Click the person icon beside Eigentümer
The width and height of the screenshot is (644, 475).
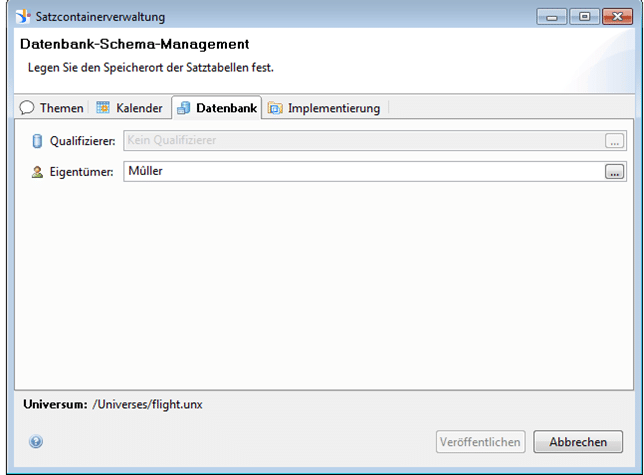coord(37,172)
